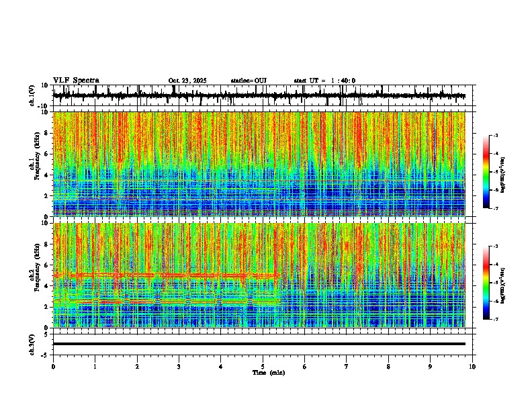
Task: Click the ch.1 spectrogram color bar
Action: [x=486, y=172]
